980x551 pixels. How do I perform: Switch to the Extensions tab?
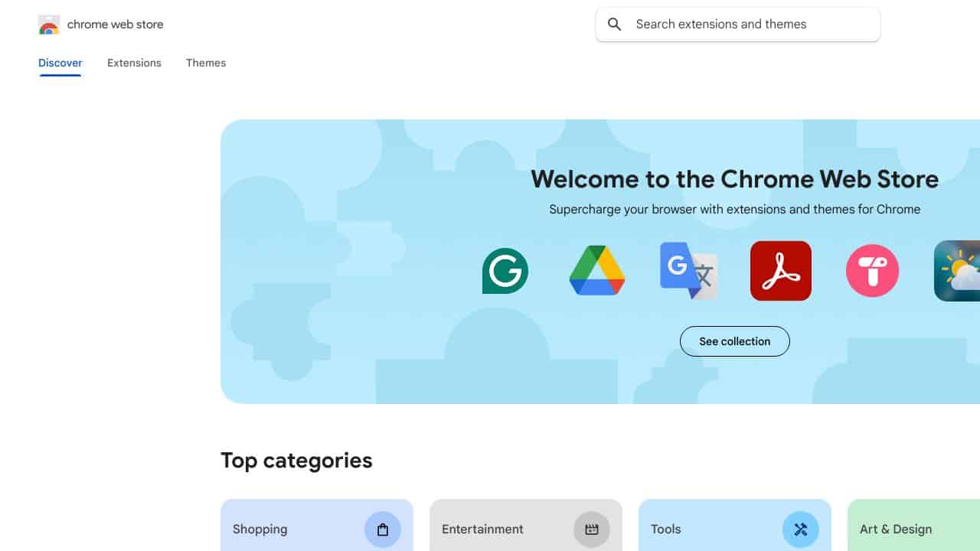click(134, 63)
